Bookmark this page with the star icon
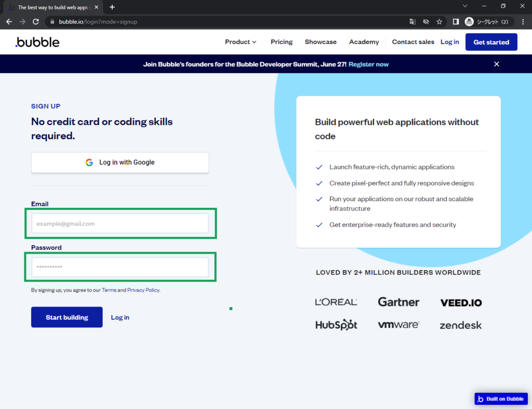Image resolution: width=532 pixels, height=409 pixels. (x=439, y=22)
